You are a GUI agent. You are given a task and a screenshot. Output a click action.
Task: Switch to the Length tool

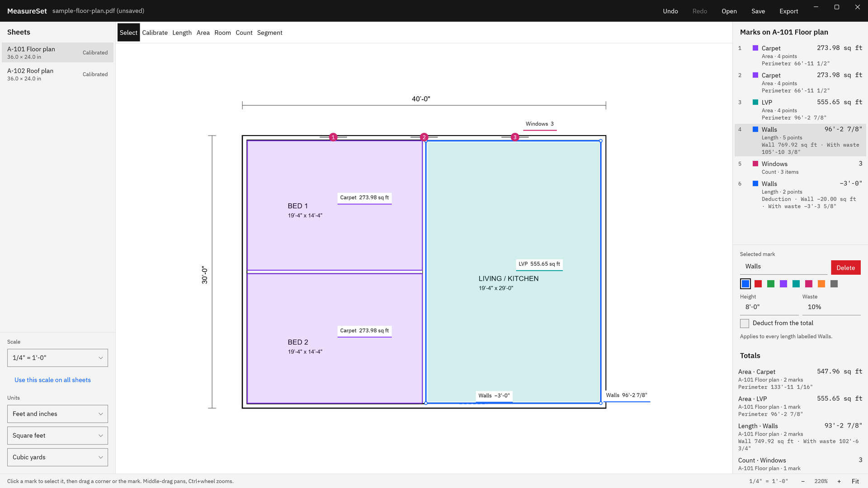tap(182, 33)
